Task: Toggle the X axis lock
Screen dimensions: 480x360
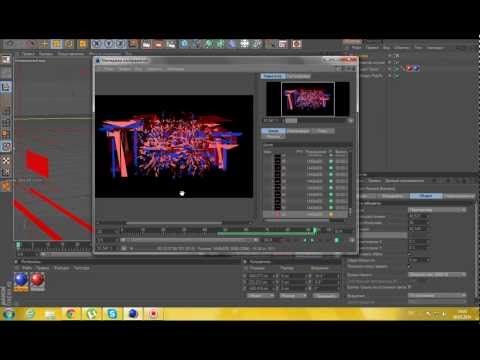Action: coord(96,44)
